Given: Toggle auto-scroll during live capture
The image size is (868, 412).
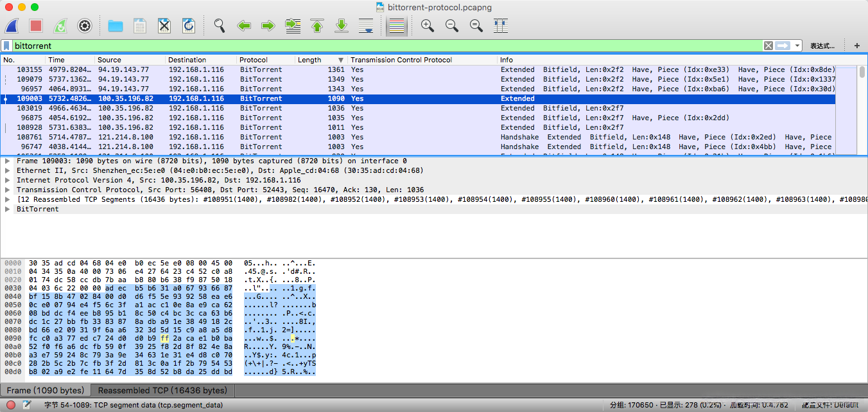Looking at the screenshot, I should point(366,26).
